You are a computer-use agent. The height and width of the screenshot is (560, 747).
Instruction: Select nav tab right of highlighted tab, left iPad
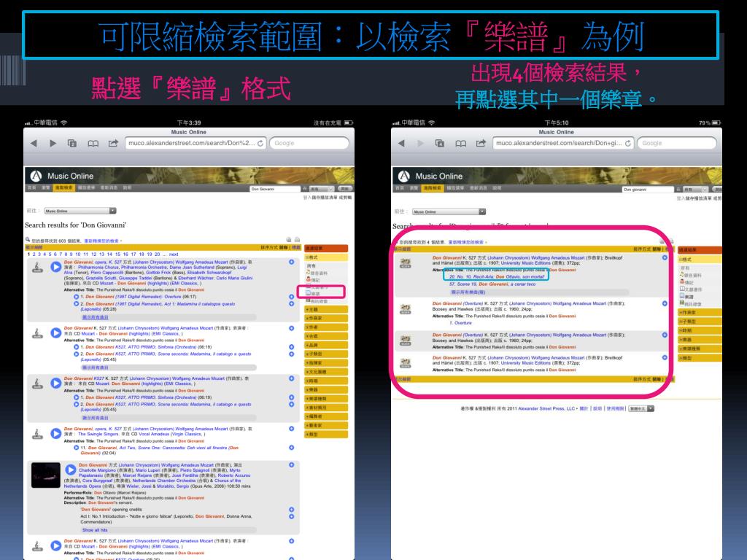click(x=86, y=188)
